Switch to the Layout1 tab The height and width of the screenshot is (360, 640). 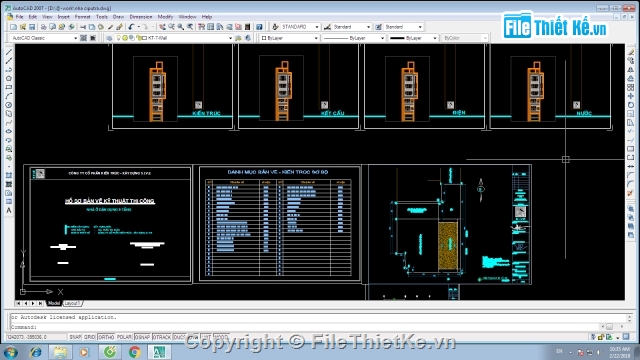coord(73,303)
